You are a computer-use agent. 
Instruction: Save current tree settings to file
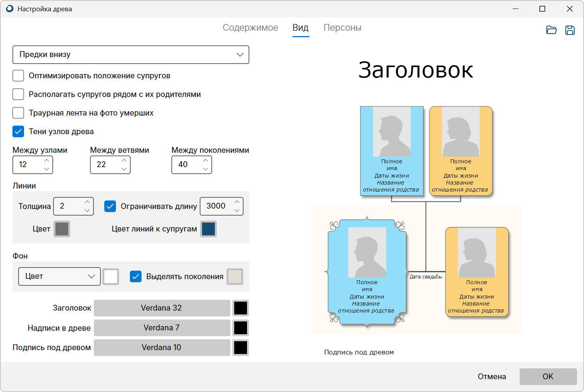click(570, 29)
